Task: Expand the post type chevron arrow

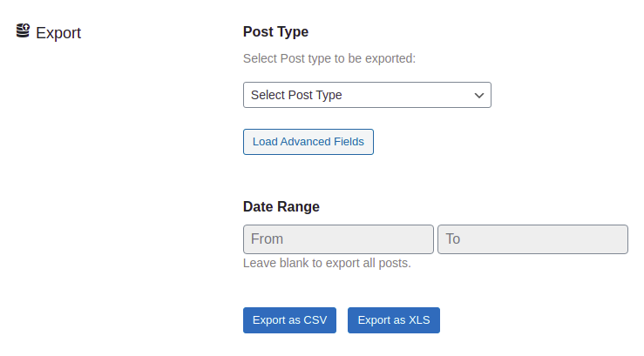Action: (x=479, y=96)
